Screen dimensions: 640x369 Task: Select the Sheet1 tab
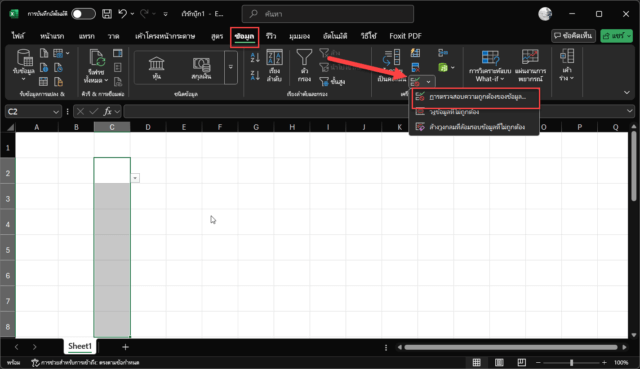pyautogui.click(x=80, y=346)
